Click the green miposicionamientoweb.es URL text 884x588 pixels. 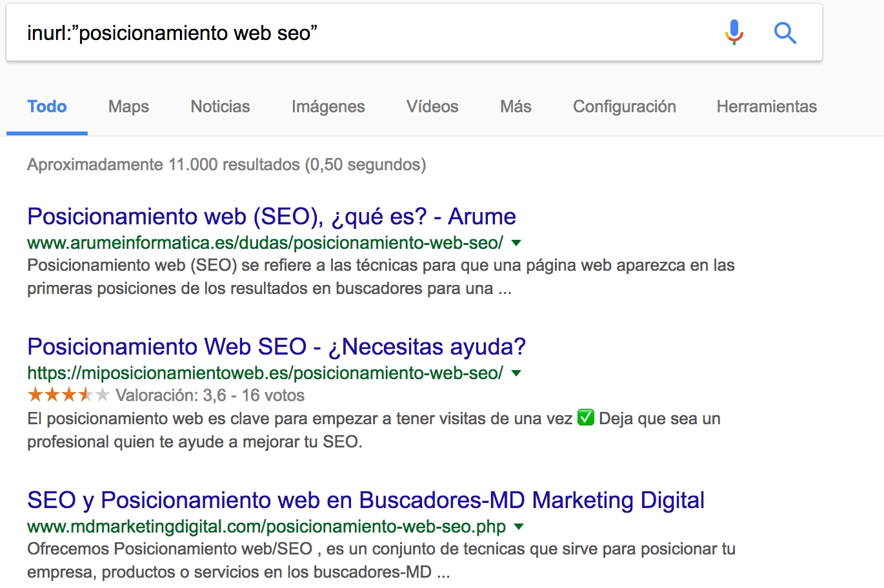click(265, 373)
